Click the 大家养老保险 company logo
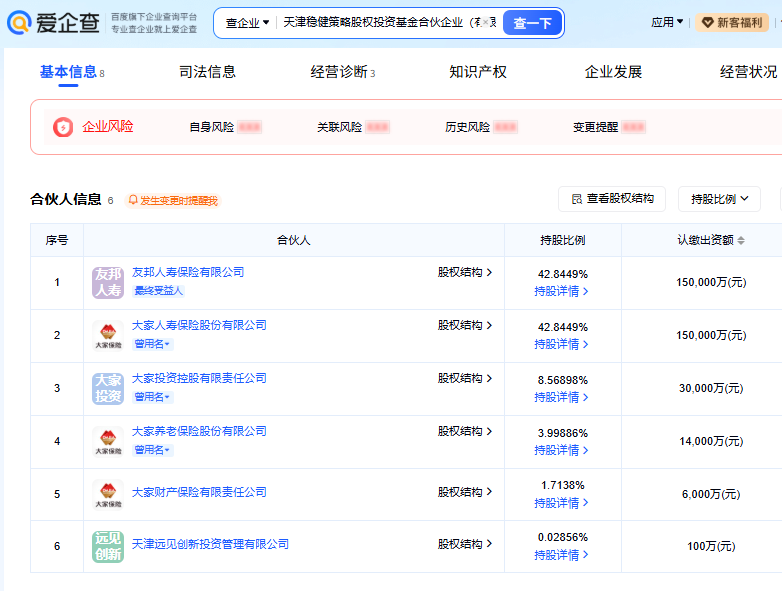This screenshot has width=782, height=591. [x=108, y=441]
